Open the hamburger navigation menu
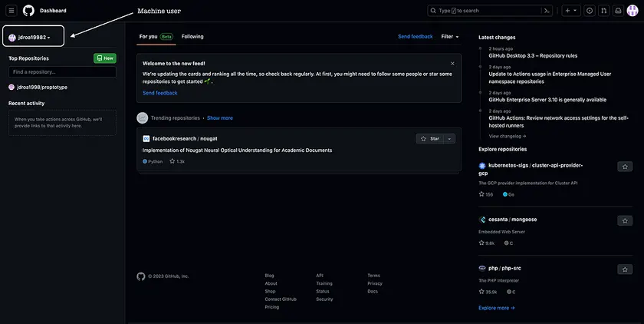 click(x=11, y=11)
